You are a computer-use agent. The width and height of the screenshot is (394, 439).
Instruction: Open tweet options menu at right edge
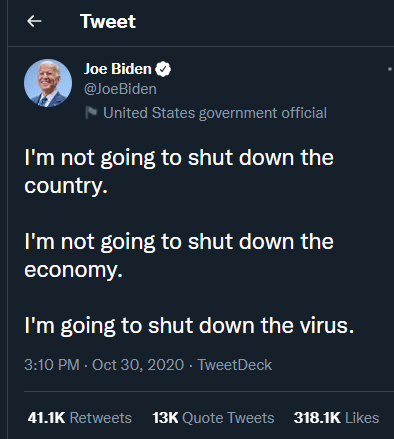pyautogui.click(x=390, y=69)
